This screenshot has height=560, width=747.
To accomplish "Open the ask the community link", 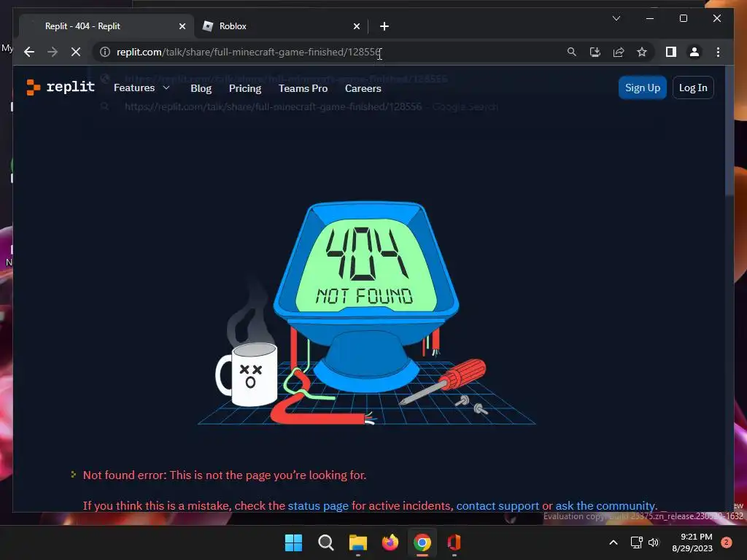I will (x=605, y=506).
